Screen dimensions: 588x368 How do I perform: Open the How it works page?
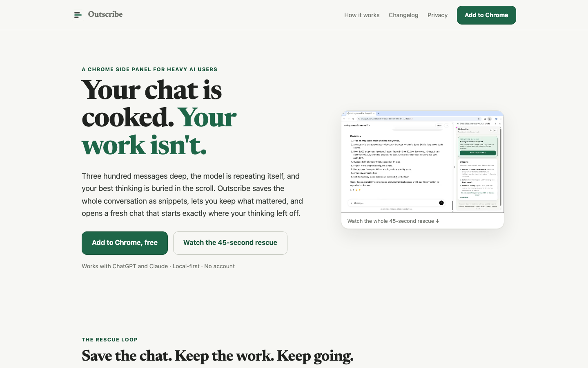tap(362, 15)
